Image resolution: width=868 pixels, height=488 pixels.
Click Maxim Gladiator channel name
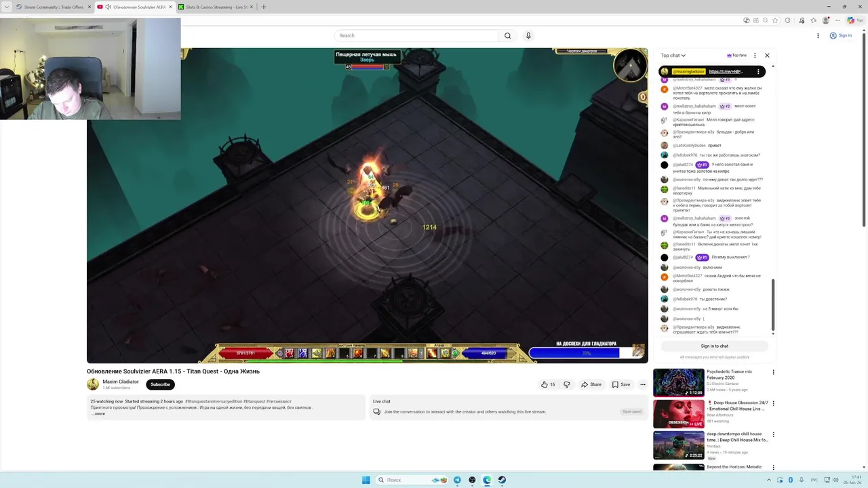point(121,382)
